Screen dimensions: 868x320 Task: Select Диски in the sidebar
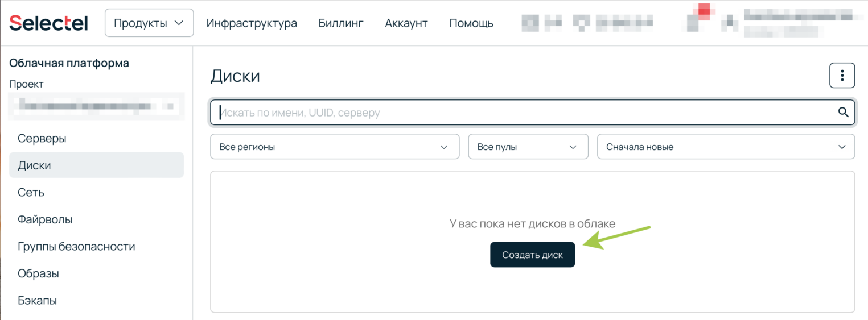(x=34, y=165)
